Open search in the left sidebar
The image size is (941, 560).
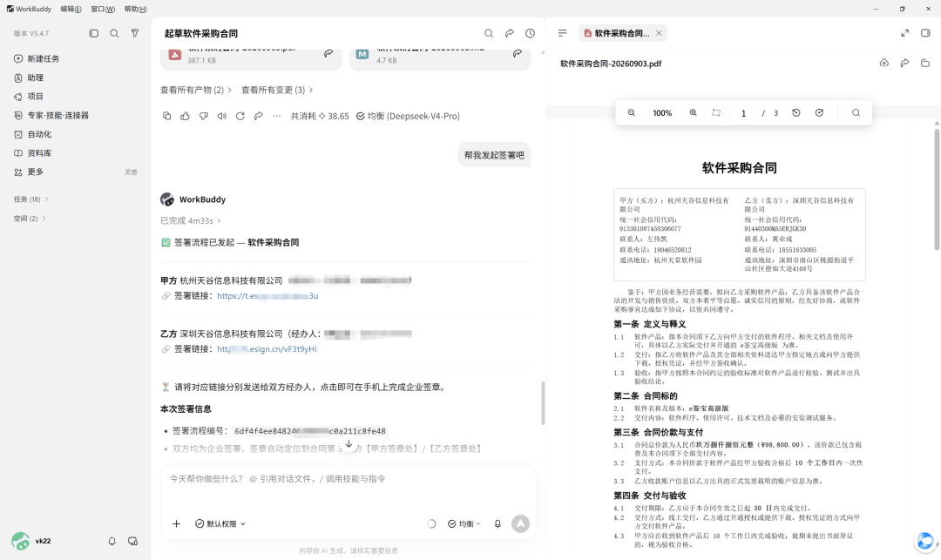tap(114, 34)
